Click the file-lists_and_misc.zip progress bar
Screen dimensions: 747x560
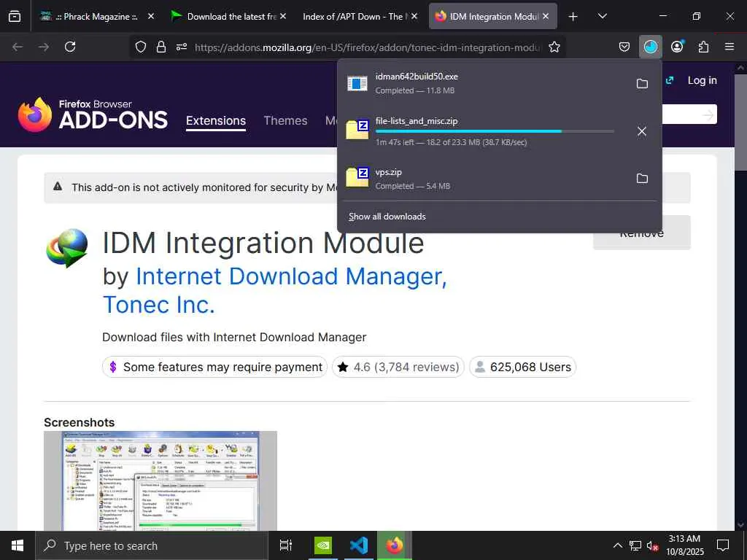coord(495,131)
